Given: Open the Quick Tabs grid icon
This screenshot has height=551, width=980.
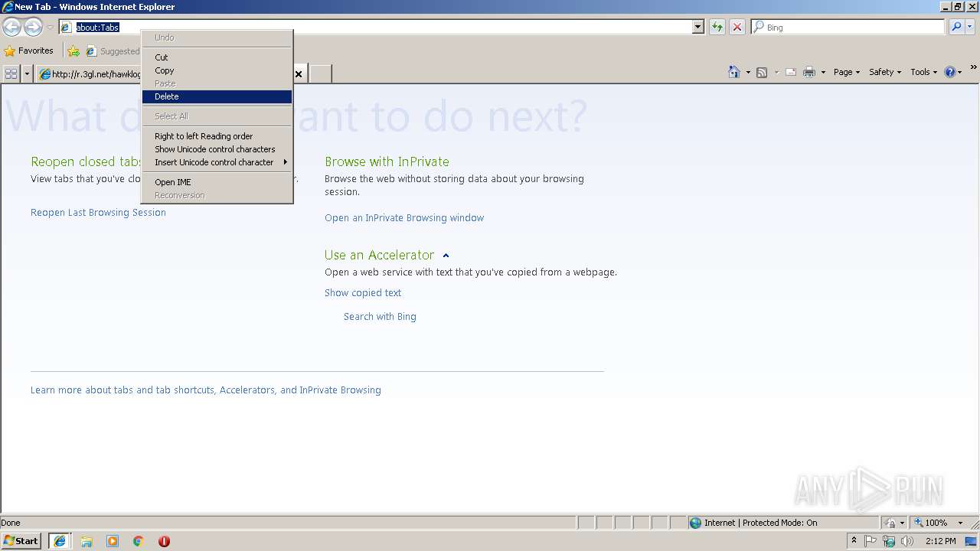Looking at the screenshot, I should coord(11,73).
